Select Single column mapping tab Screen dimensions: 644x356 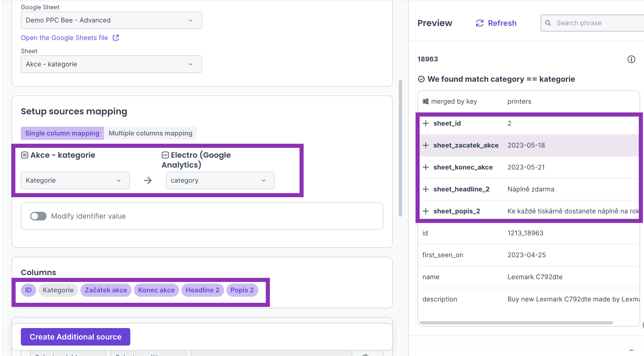pos(62,133)
